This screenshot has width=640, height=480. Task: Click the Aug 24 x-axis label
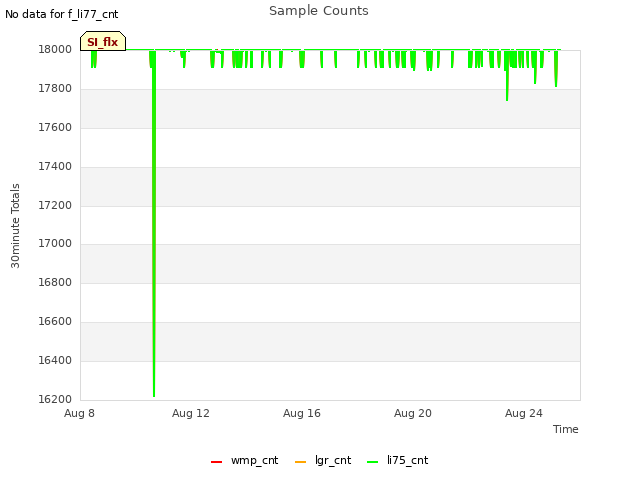point(524,413)
